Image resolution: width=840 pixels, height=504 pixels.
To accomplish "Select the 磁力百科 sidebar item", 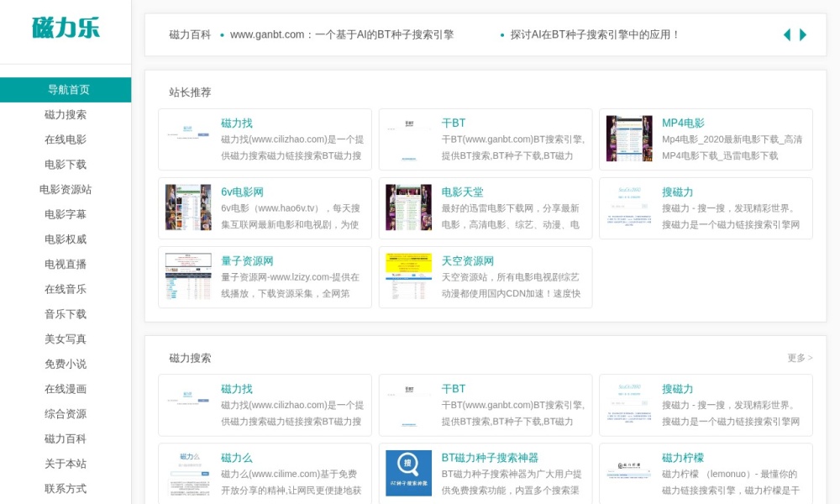I will 65,438.
